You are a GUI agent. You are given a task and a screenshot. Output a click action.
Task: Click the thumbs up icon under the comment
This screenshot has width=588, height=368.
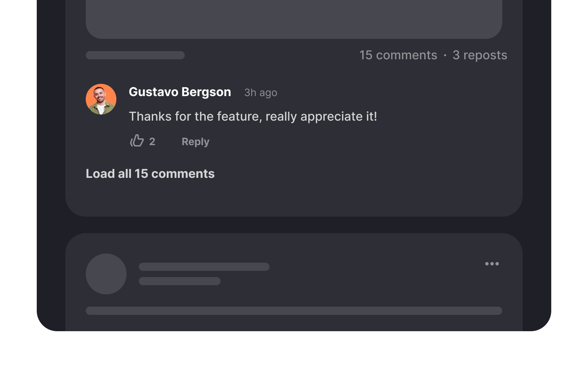tap(137, 141)
